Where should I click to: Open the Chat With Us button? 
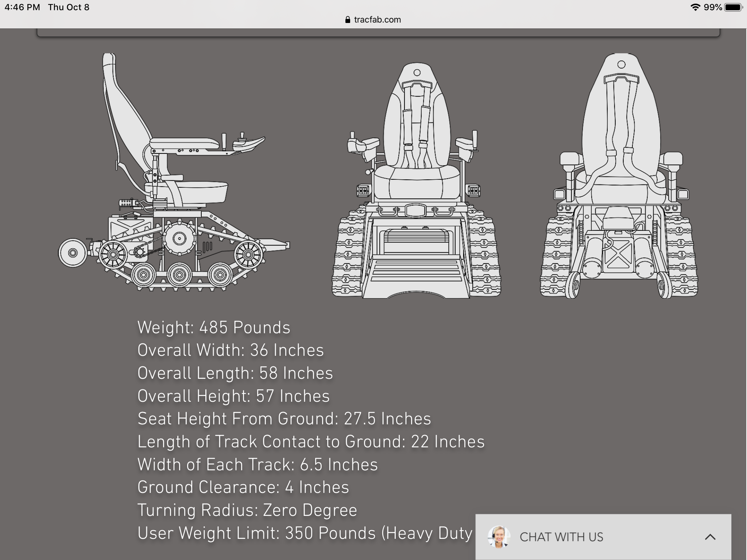(x=561, y=537)
